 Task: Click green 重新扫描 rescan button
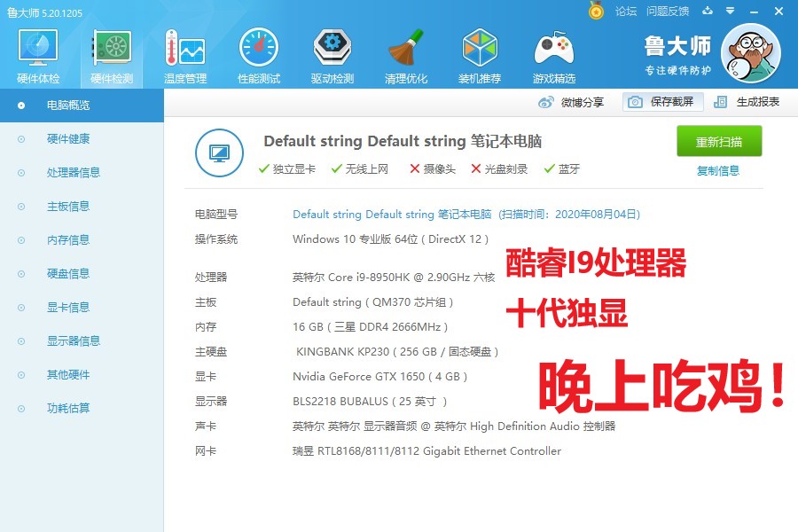[x=719, y=141]
